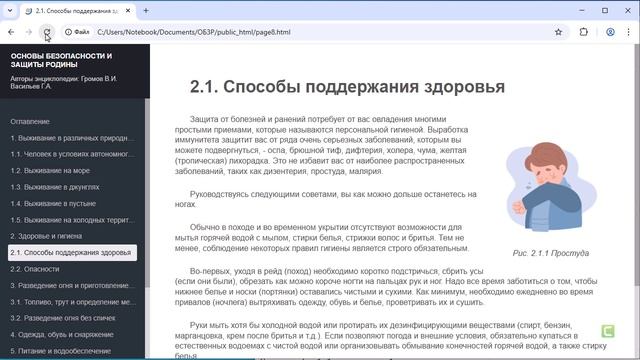Click heading 2.1. Способы поддержания здоровья
This screenshot has width=640, height=360.
tap(347, 87)
